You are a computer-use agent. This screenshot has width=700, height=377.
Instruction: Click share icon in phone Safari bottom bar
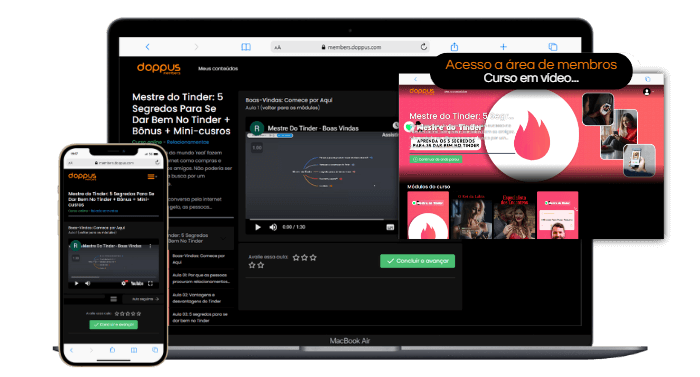coord(112,350)
